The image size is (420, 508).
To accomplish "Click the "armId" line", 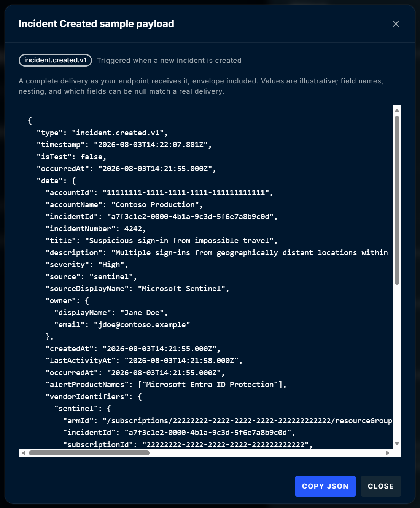I will point(228,420).
